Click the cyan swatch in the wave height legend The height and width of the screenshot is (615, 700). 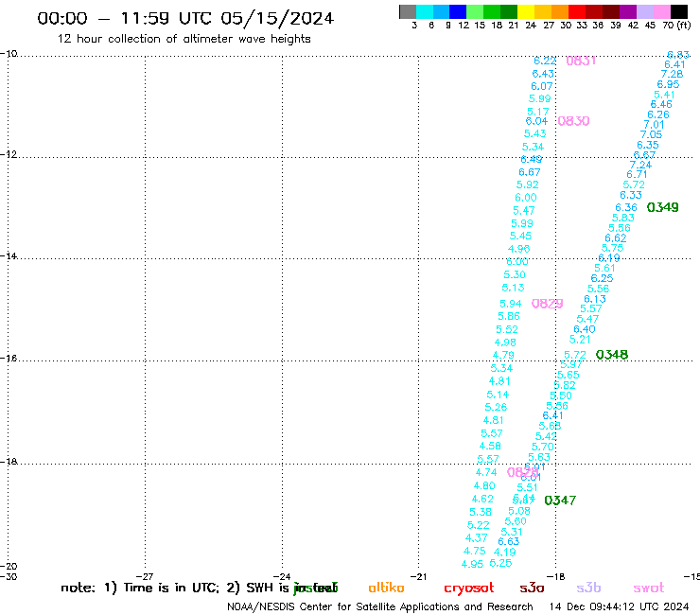425,11
